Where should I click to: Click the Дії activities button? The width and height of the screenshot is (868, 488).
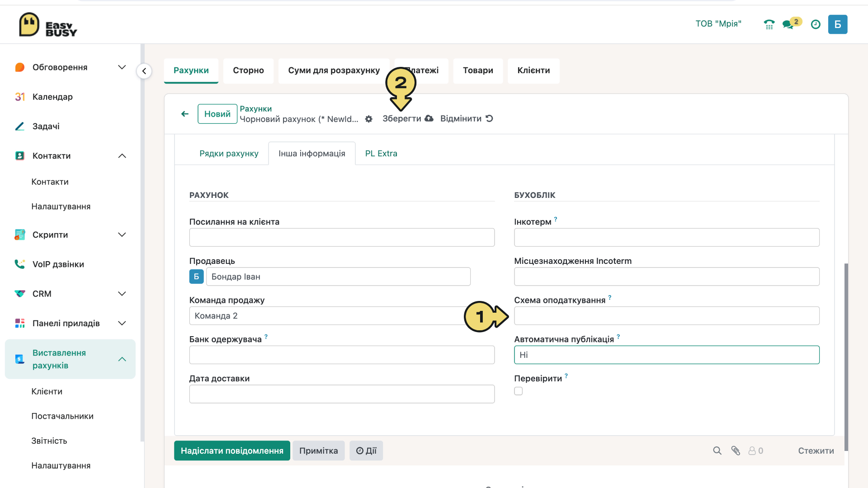click(366, 451)
